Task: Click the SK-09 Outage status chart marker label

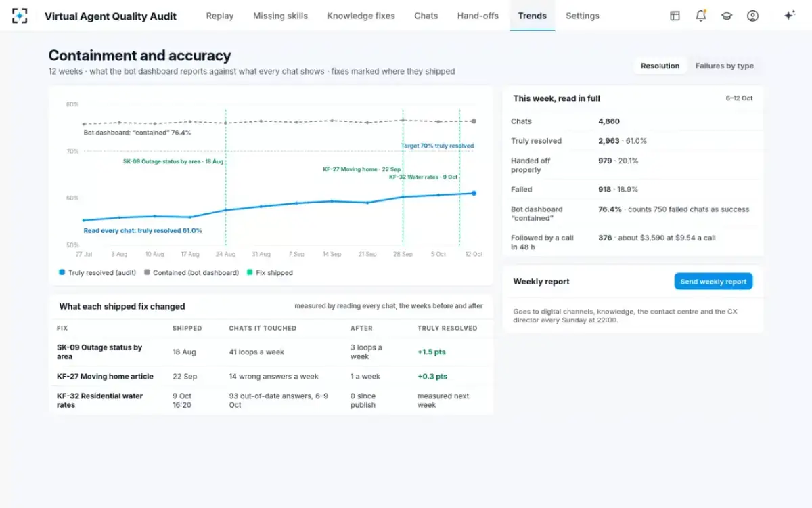Action: (x=173, y=161)
